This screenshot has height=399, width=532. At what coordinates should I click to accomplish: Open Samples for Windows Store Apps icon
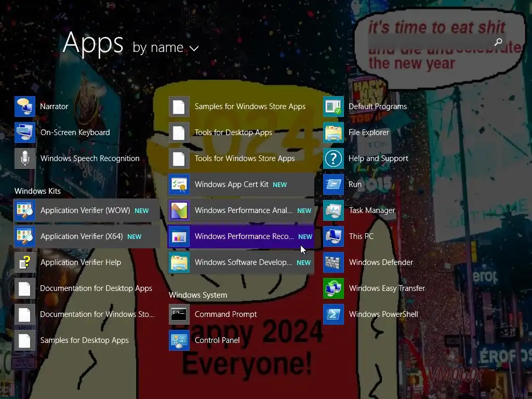tap(179, 106)
